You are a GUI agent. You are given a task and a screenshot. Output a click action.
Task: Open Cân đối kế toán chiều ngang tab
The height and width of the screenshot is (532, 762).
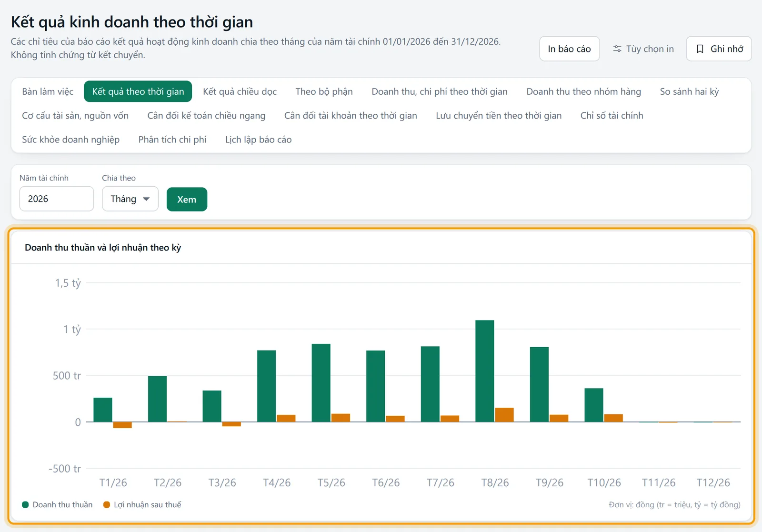206,116
